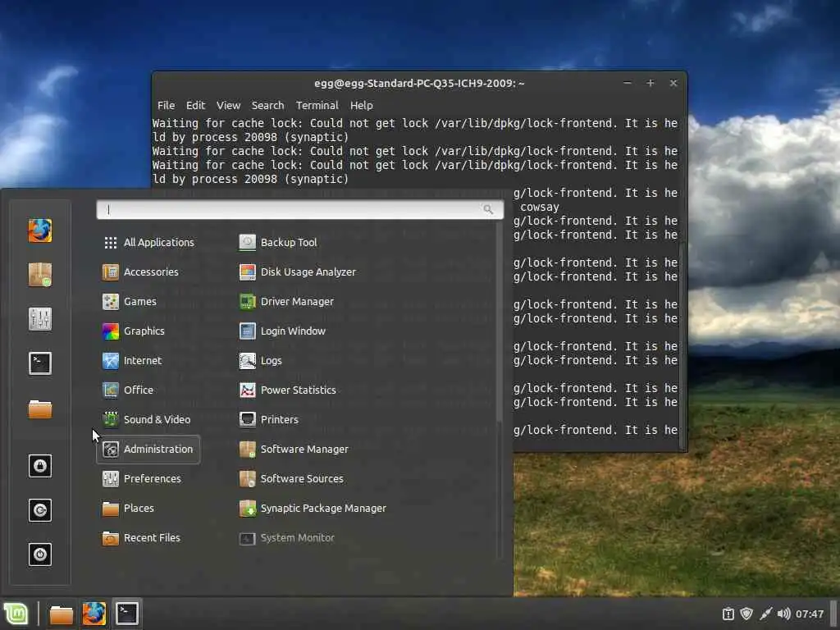The width and height of the screenshot is (840, 630).
Task: Open the Logs application
Action: pos(260,361)
